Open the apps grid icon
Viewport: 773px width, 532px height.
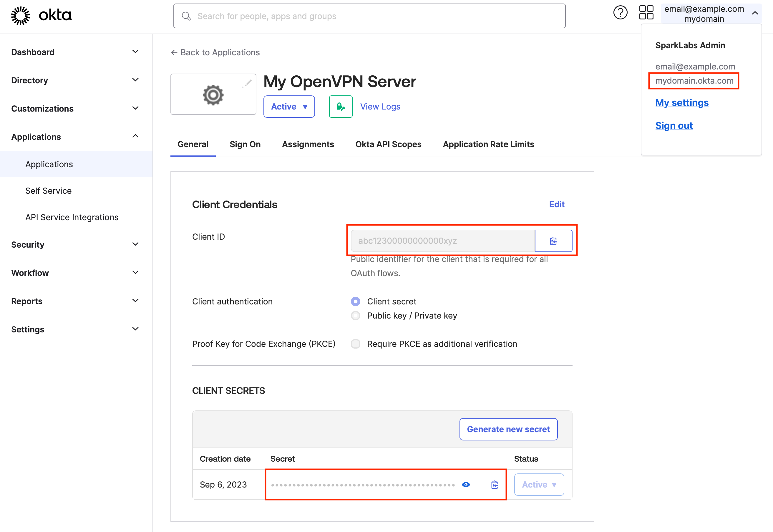(646, 13)
